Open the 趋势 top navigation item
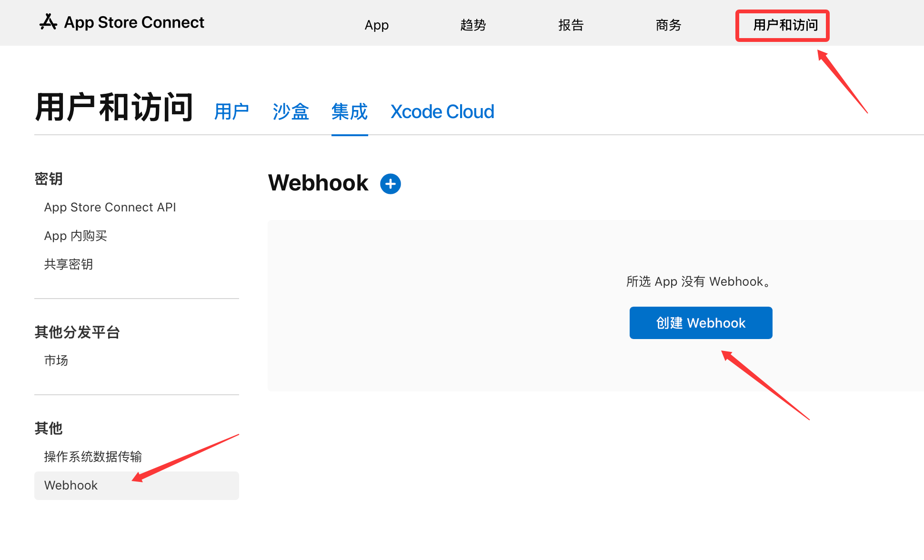This screenshot has width=924, height=560. click(473, 25)
